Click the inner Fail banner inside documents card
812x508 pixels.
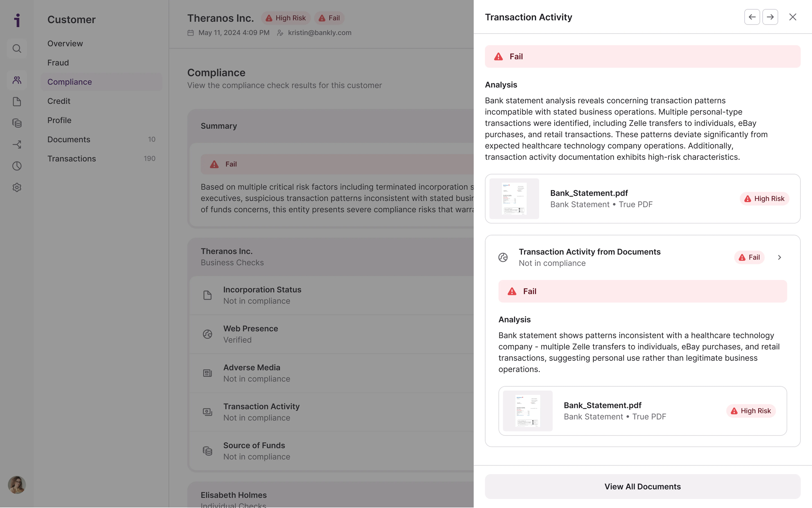643,291
